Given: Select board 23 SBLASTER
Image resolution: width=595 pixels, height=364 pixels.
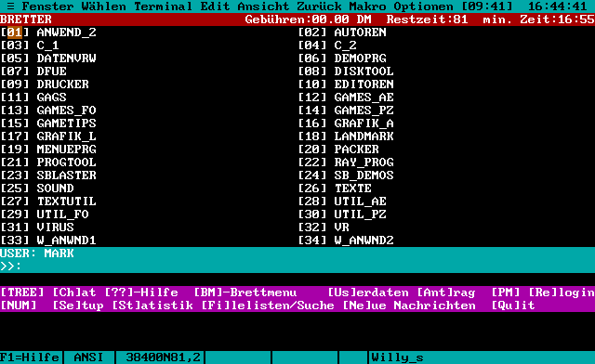Looking at the screenshot, I should click(x=48, y=175).
